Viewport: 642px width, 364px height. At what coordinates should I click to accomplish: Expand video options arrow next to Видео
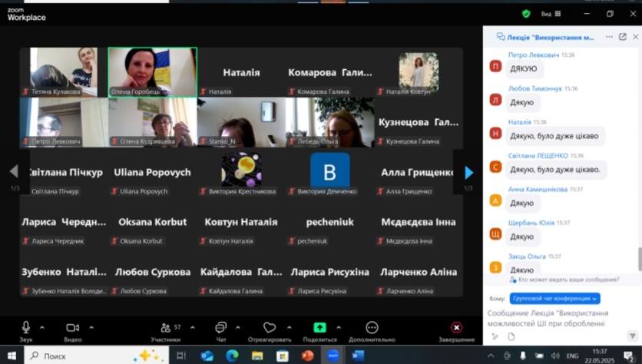tap(91, 327)
